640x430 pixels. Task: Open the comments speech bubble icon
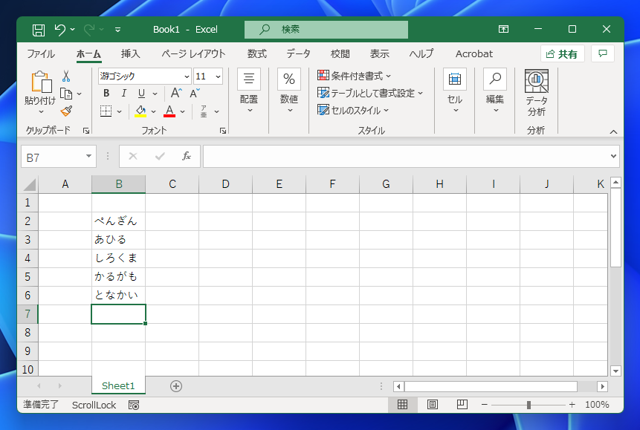pos(602,53)
